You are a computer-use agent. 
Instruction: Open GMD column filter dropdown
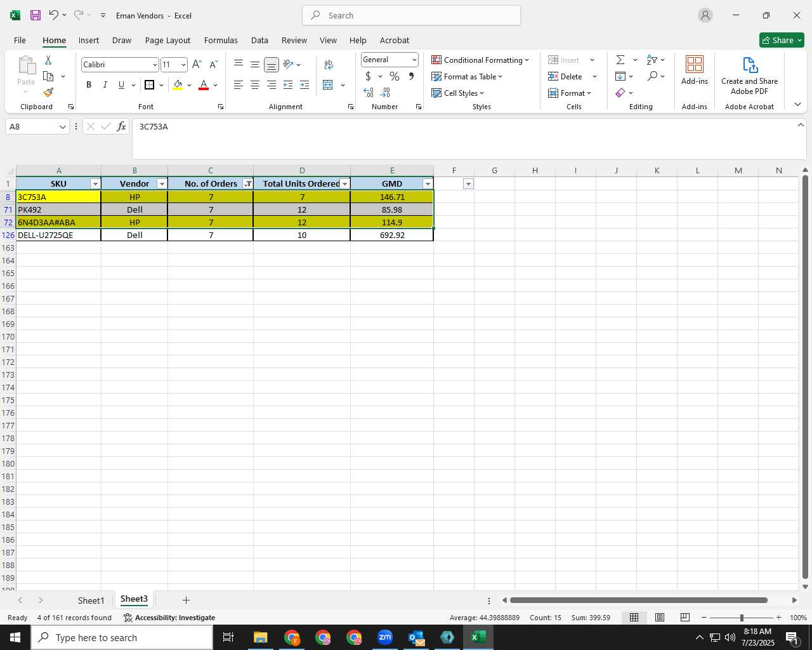click(428, 183)
